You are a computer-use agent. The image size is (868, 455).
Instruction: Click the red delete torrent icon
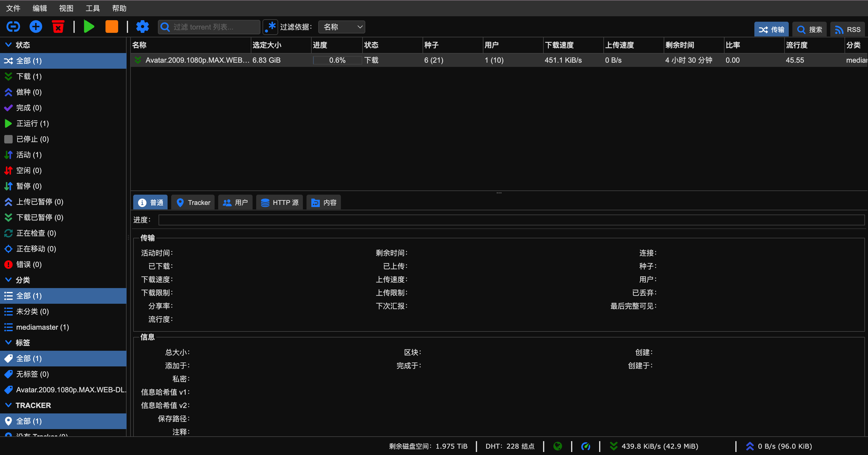click(58, 27)
